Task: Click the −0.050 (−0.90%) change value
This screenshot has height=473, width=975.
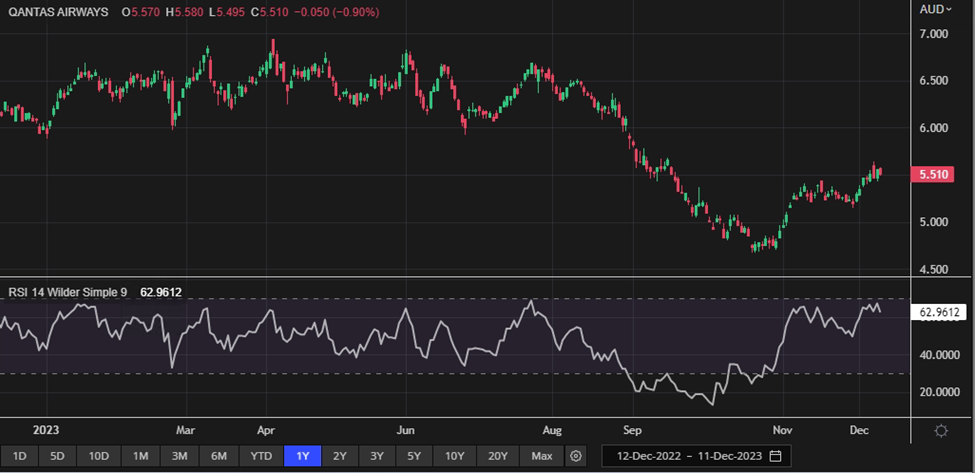Action: point(337,12)
